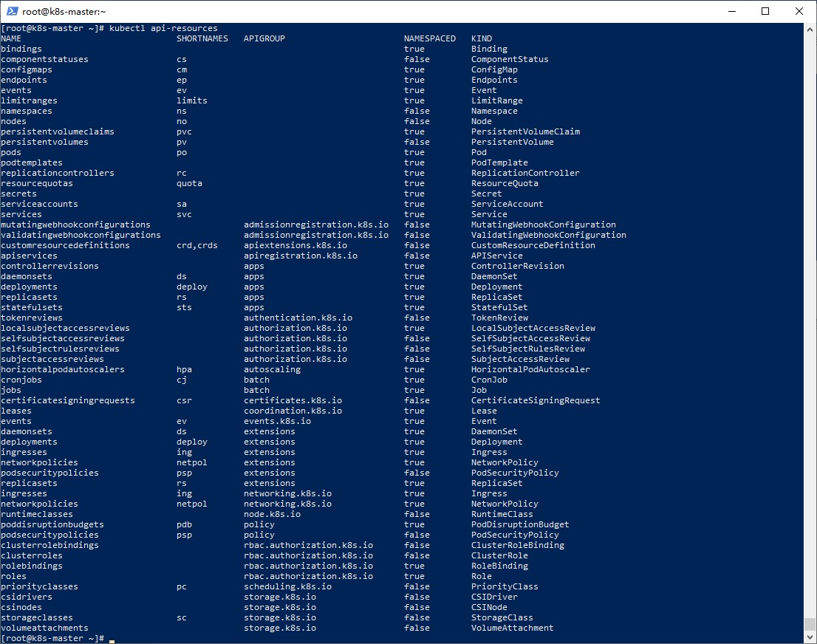This screenshot has width=817, height=644.
Task: Click the 'authentication.k8s.io' API group
Action: pos(298,318)
